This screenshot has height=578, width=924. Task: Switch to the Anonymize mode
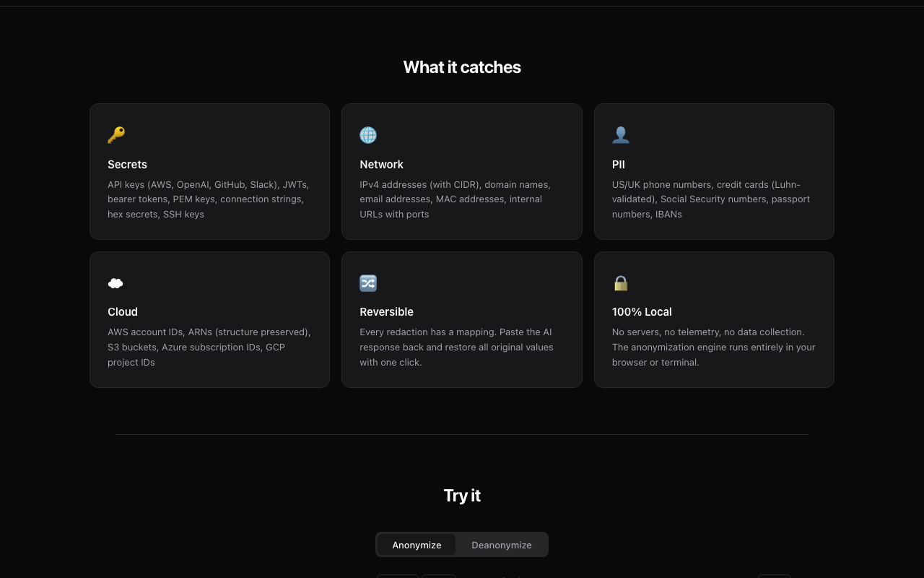coord(417,545)
